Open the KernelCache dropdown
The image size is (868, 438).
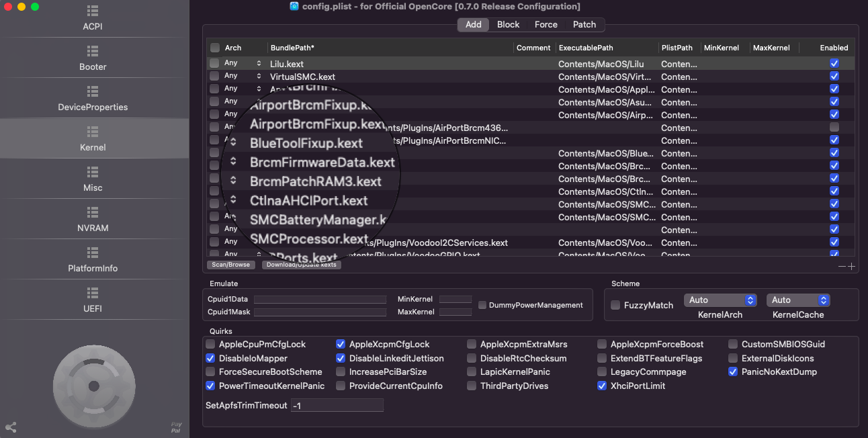pos(798,300)
